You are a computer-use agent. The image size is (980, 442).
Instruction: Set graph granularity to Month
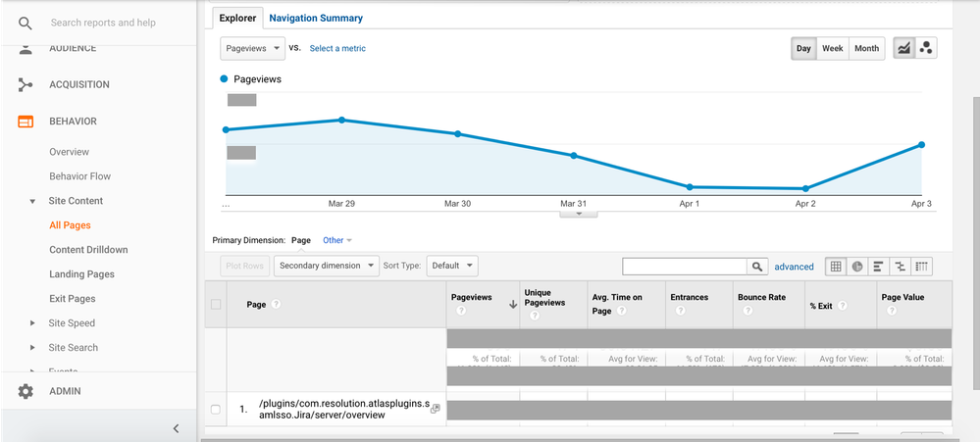coord(867,48)
